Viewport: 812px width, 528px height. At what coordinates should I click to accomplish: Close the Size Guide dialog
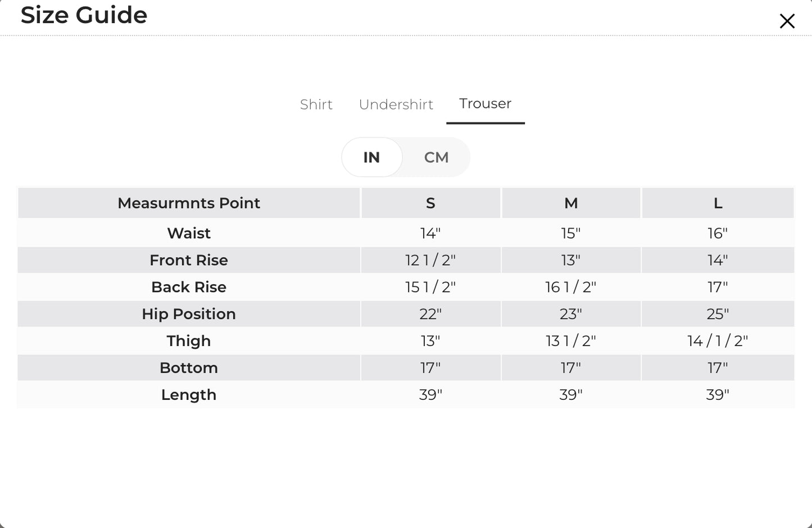click(x=787, y=21)
